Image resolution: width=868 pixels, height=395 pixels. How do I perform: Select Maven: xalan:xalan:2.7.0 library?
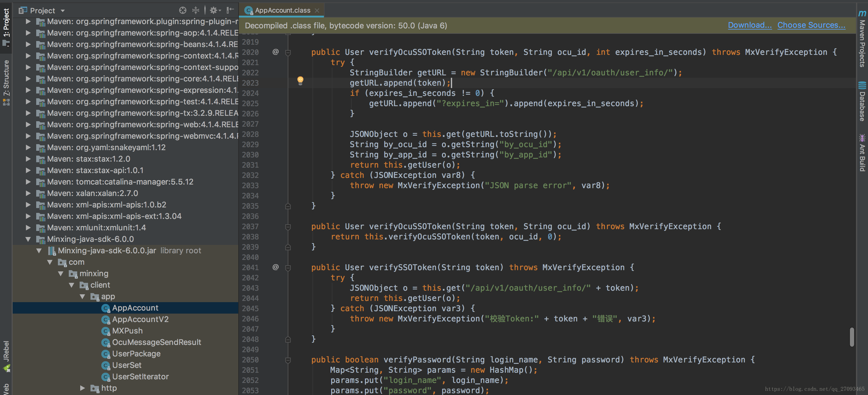(93, 193)
